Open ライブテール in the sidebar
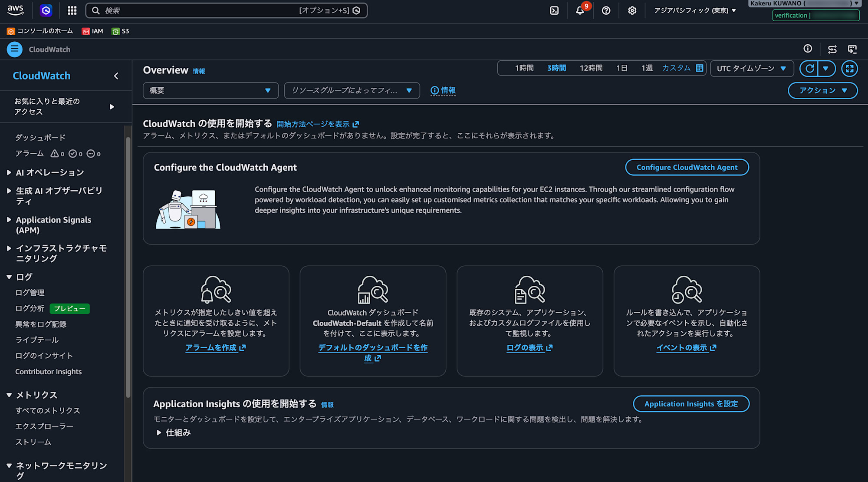 point(37,340)
